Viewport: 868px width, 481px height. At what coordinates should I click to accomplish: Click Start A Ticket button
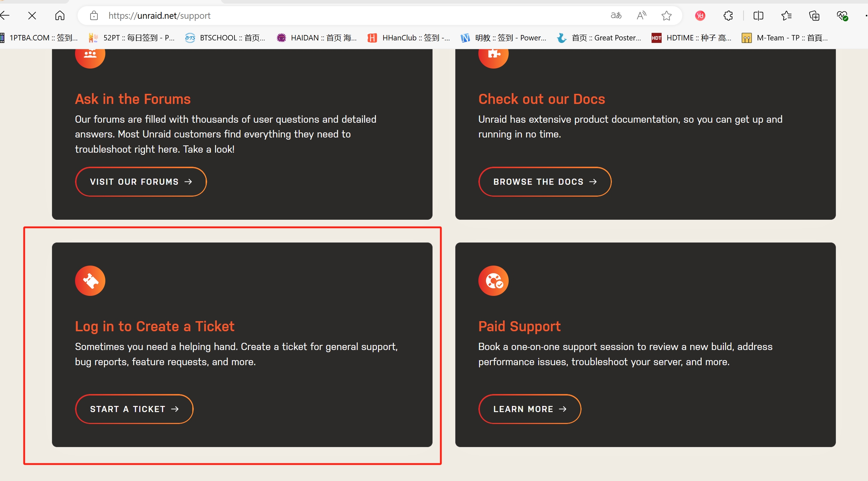134,409
